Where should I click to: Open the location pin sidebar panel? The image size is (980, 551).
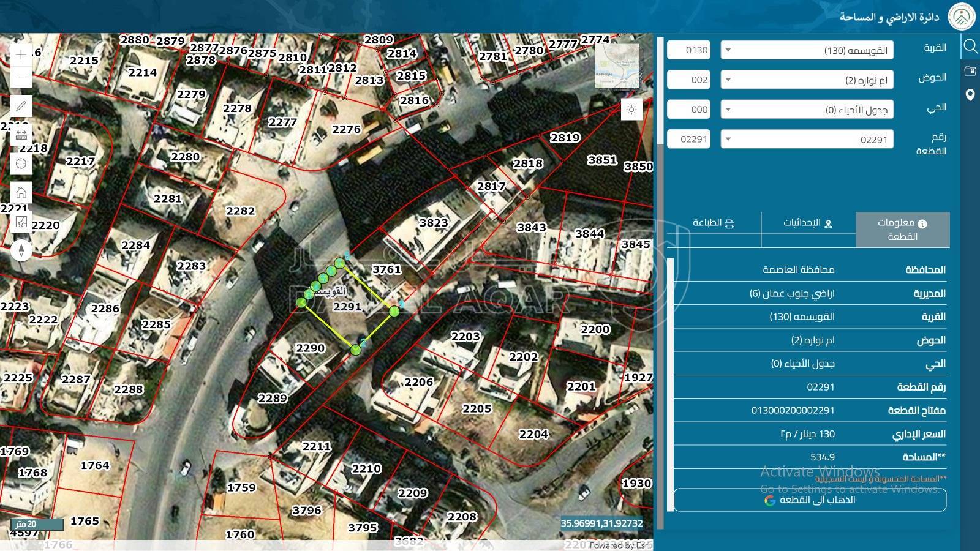click(x=970, y=95)
